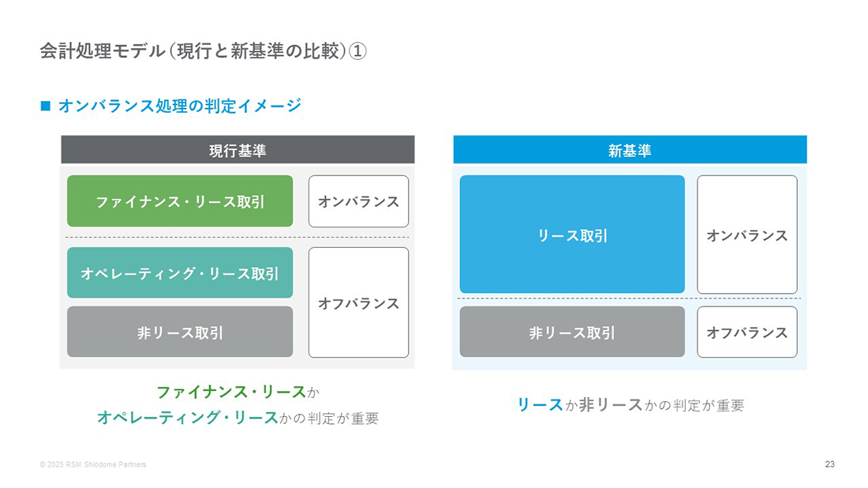Click the オフバランス box under 現行基準

[x=359, y=302]
